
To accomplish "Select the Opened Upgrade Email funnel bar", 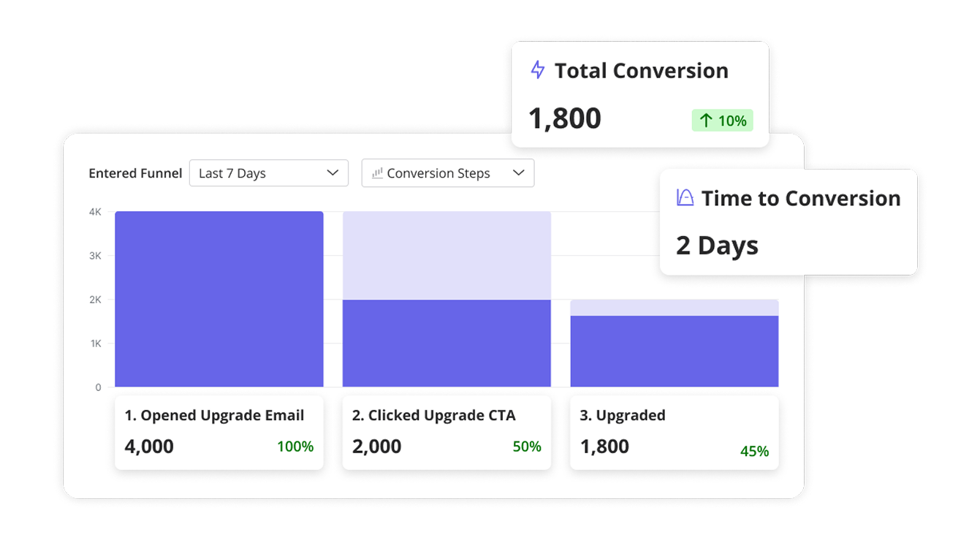I will [x=219, y=300].
